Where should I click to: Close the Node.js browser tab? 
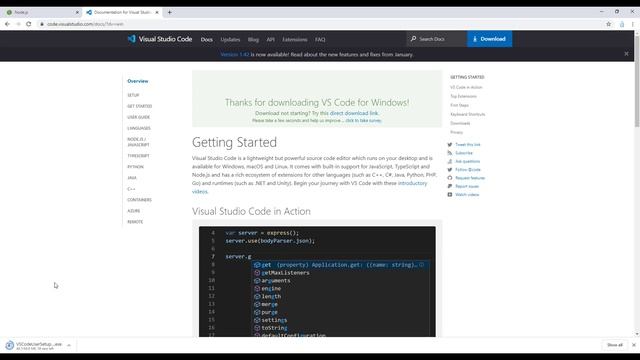(77, 12)
